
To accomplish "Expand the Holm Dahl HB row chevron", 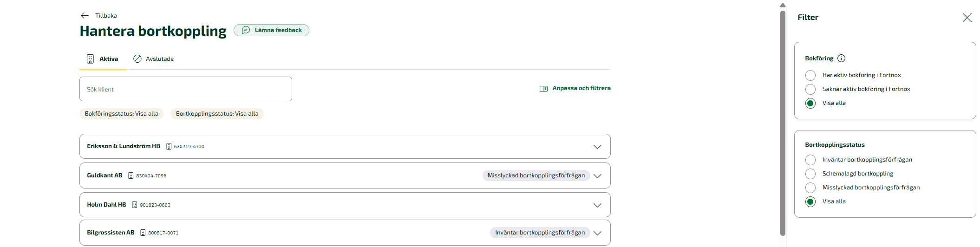I will pyautogui.click(x=597, y=205).
